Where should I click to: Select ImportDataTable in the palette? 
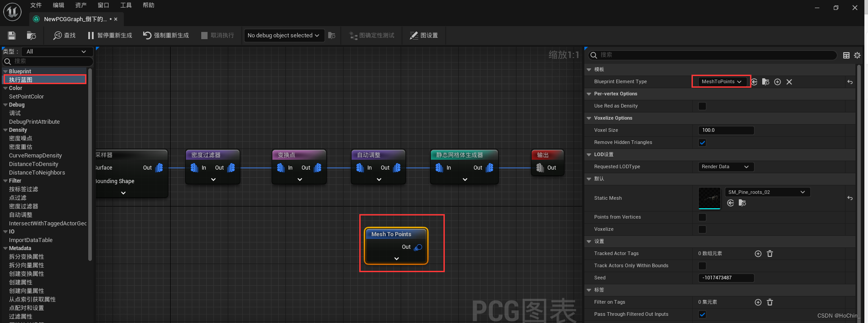point(31,240)
